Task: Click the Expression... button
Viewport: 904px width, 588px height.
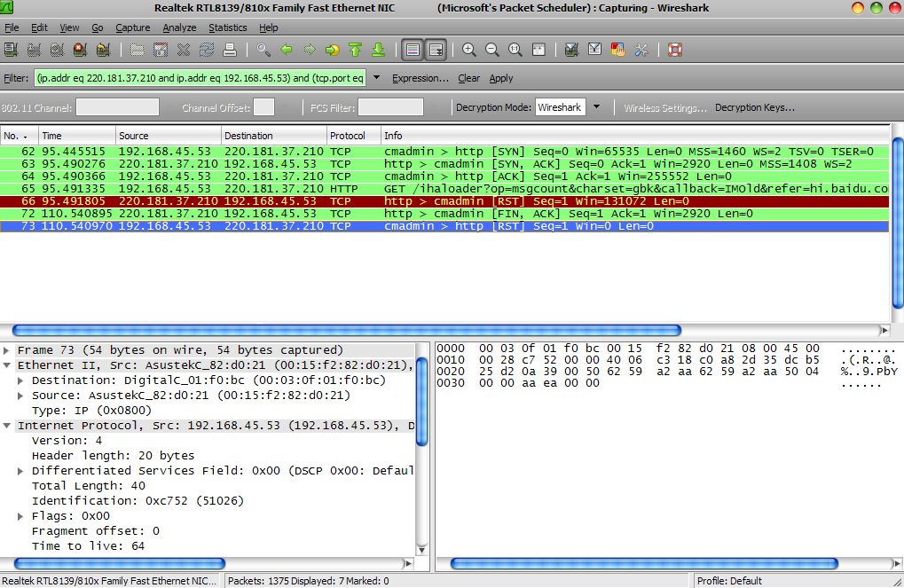Action: [421, 78]
